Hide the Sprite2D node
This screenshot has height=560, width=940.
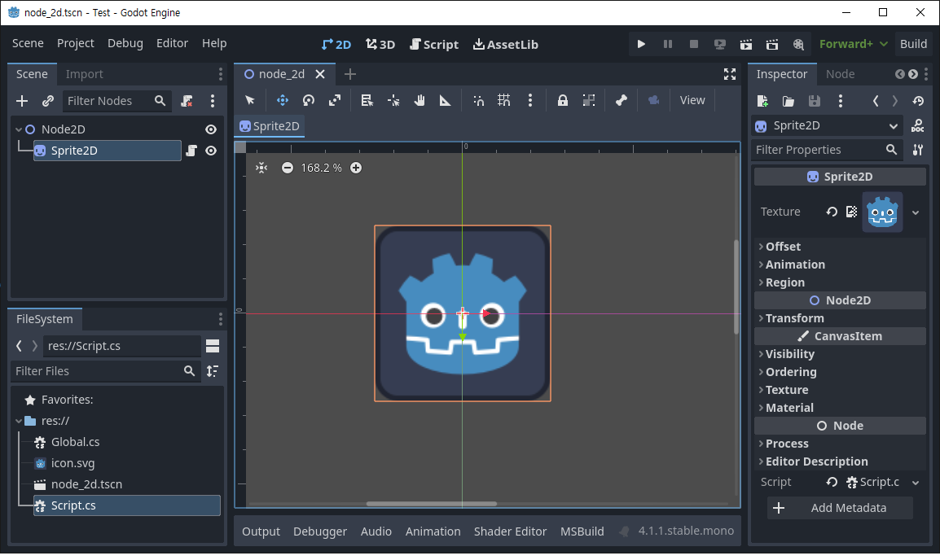pyautogui.click(x=211, y=151)
